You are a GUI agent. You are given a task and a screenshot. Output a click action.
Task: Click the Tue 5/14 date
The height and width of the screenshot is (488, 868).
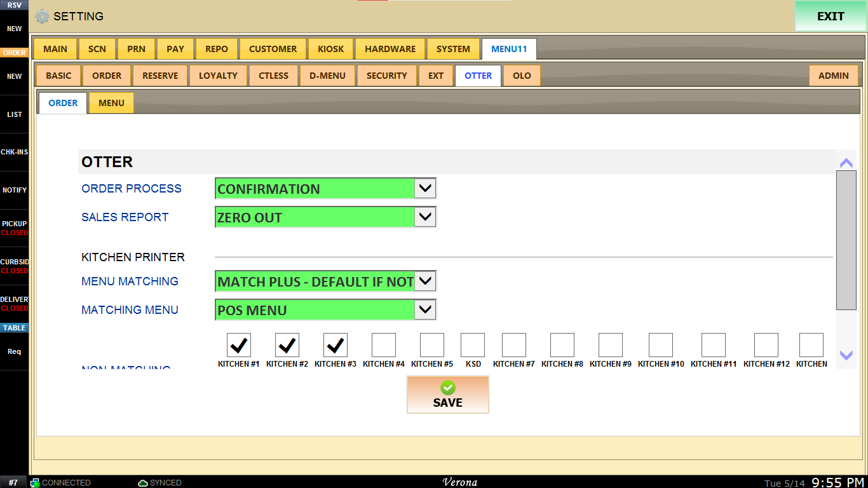point(785,484)
